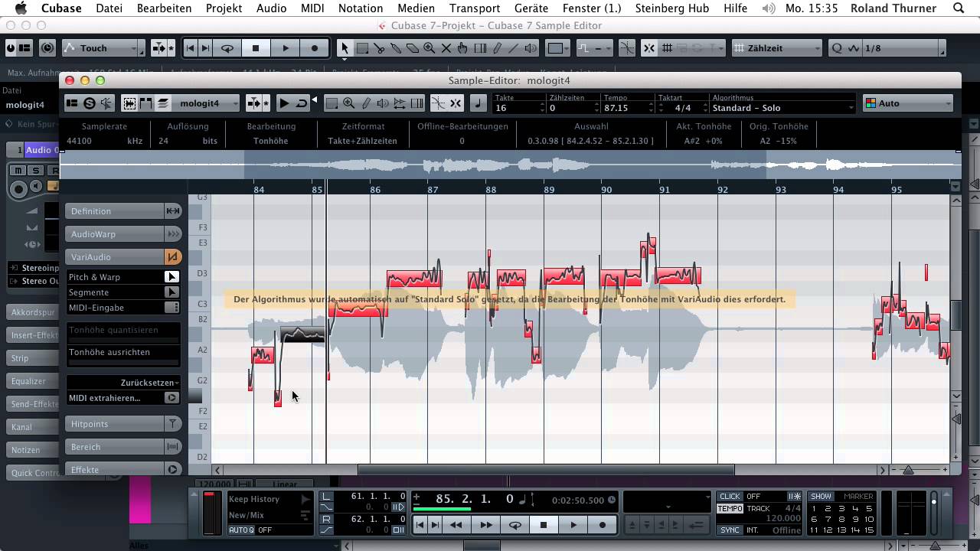Open the Algorithmus Standard - Solo dropdown
Screen dimensions: 980x551
click(x=782, y=108)
